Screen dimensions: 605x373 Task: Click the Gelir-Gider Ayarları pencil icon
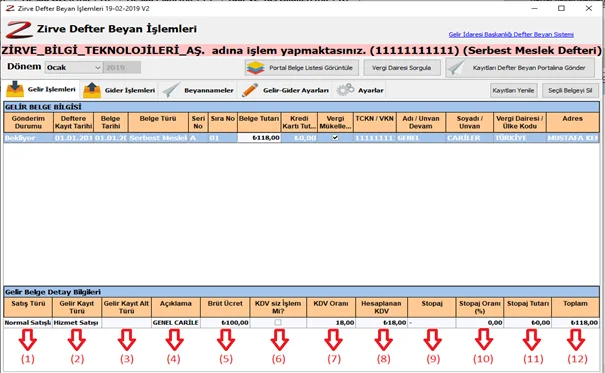pos(250,90)
